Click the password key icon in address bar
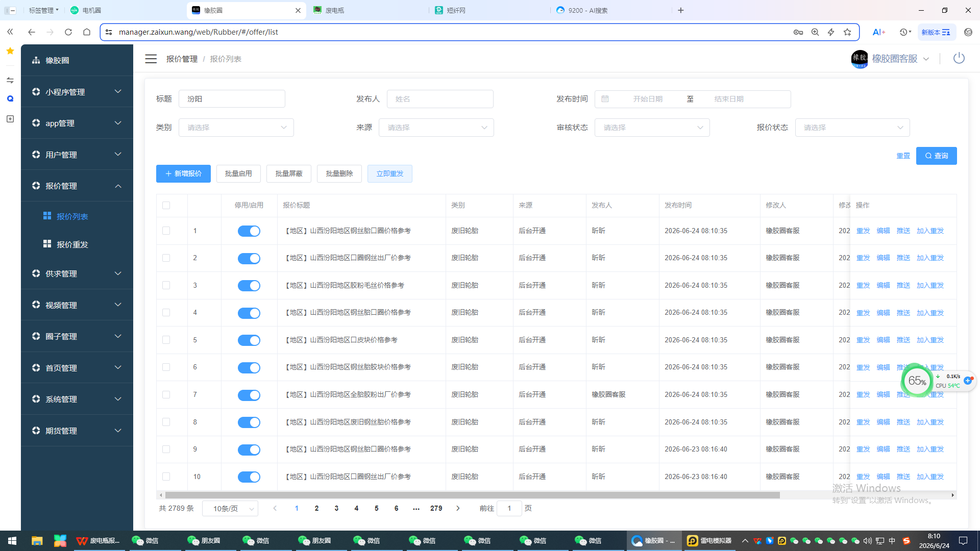The height and width of the screenshot is (551, 980). [798, 32]
